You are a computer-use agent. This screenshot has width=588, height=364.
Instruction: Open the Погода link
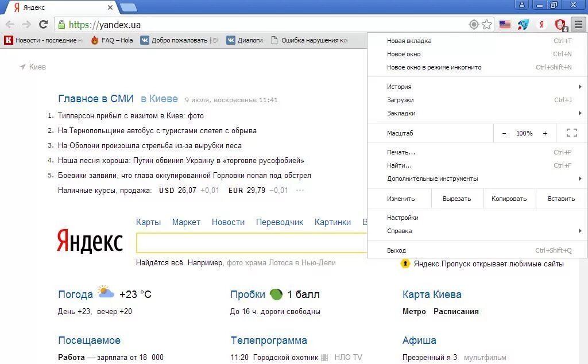point(75,295)
